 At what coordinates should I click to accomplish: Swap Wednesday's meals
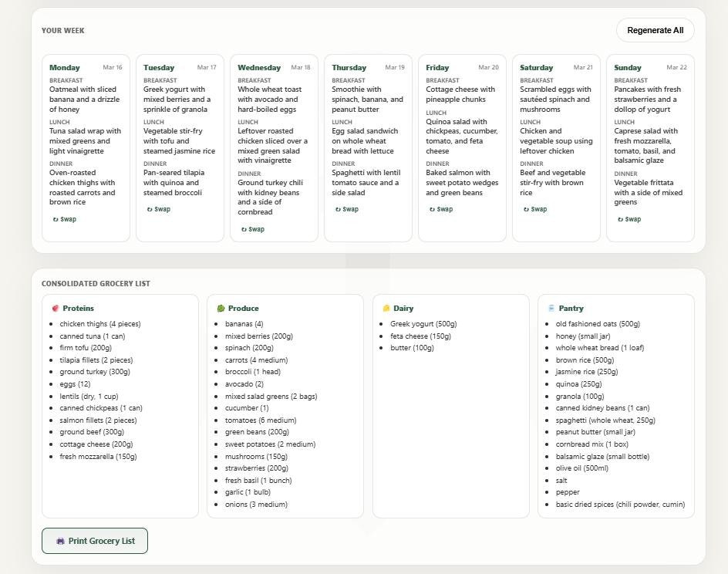[x=253, y=229]
